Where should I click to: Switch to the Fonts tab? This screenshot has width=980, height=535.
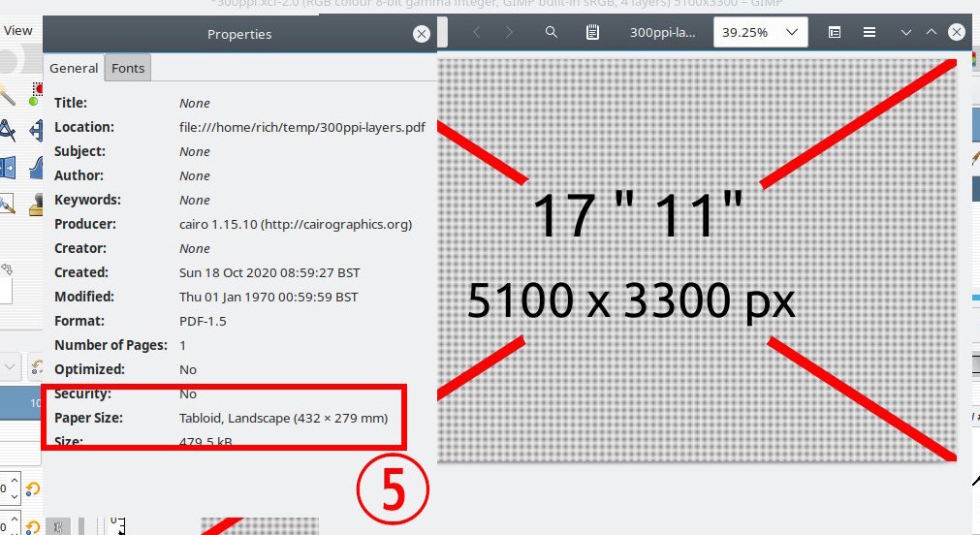[x=128, y=68]
